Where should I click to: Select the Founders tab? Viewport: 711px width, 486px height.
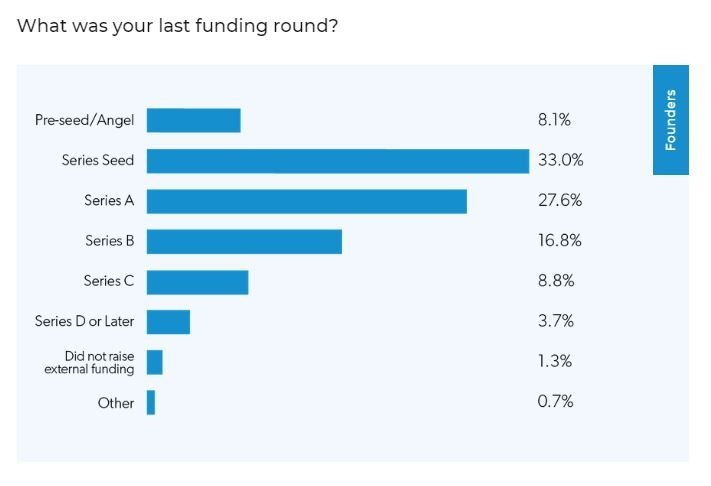(x=671, y=120)
